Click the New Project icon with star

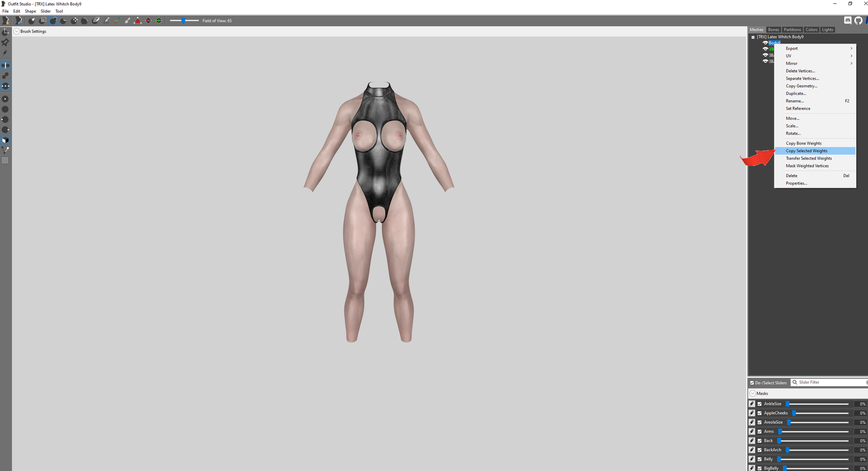click(x=6, y=20)
